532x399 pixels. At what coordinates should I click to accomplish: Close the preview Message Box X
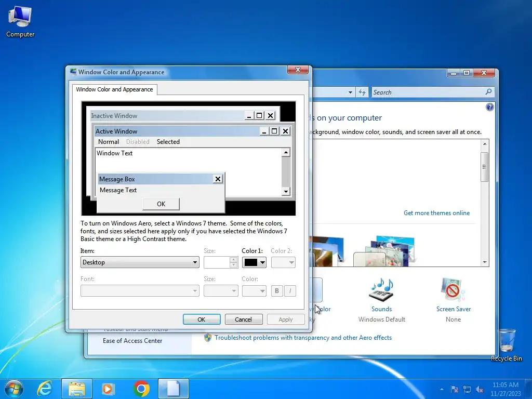218,179
